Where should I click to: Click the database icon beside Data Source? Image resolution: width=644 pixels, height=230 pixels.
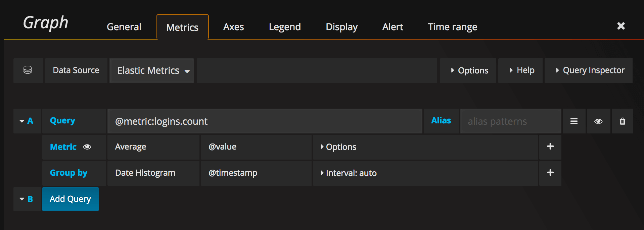[28, 70]
